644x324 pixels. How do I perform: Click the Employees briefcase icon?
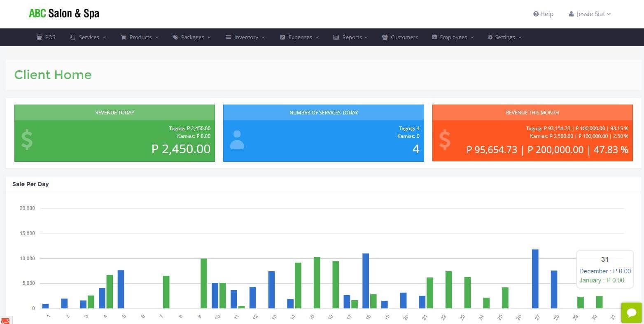point(434,37)
